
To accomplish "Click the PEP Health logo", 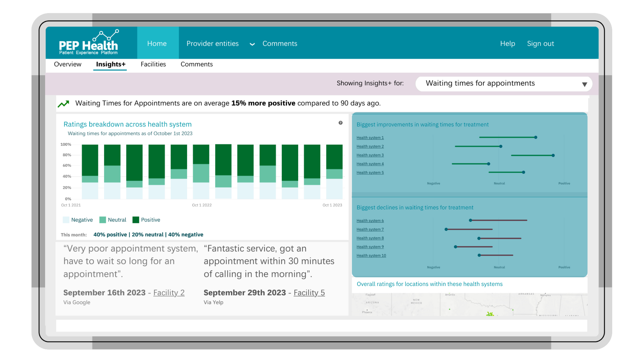I will pyautogui.click(x=89, y=43).
